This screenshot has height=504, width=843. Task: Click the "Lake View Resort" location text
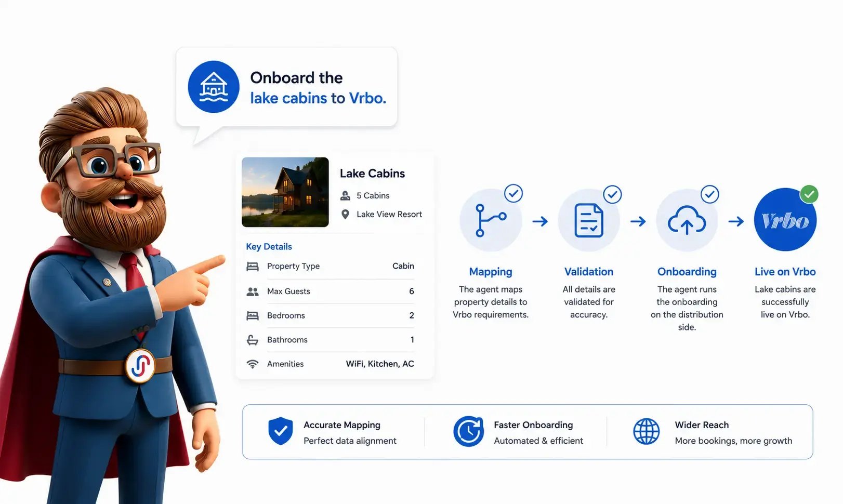[x=389, y=214]
